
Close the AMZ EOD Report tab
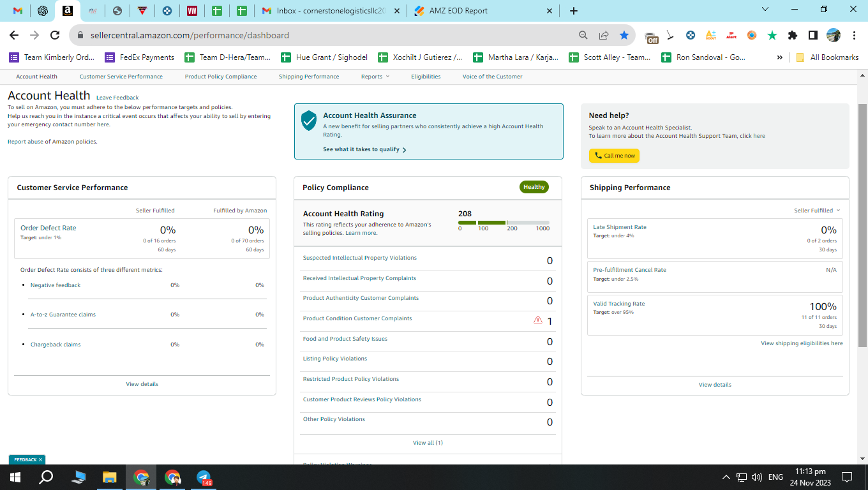[x=550, y=11]
